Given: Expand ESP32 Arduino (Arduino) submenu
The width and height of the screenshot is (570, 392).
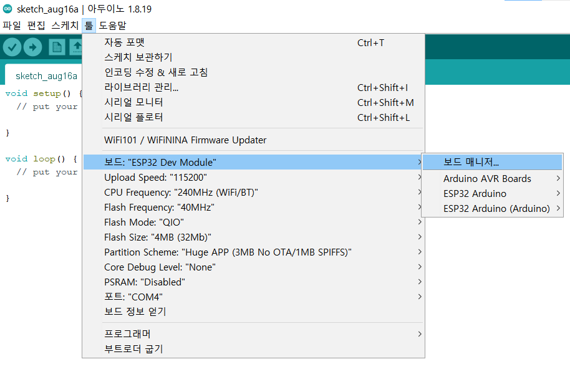Looking at the screenshot, I should [492, 209].
